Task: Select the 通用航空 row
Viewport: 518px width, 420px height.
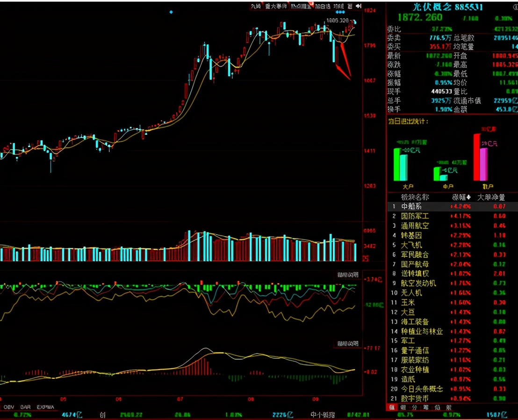Action: click(453, 226)
